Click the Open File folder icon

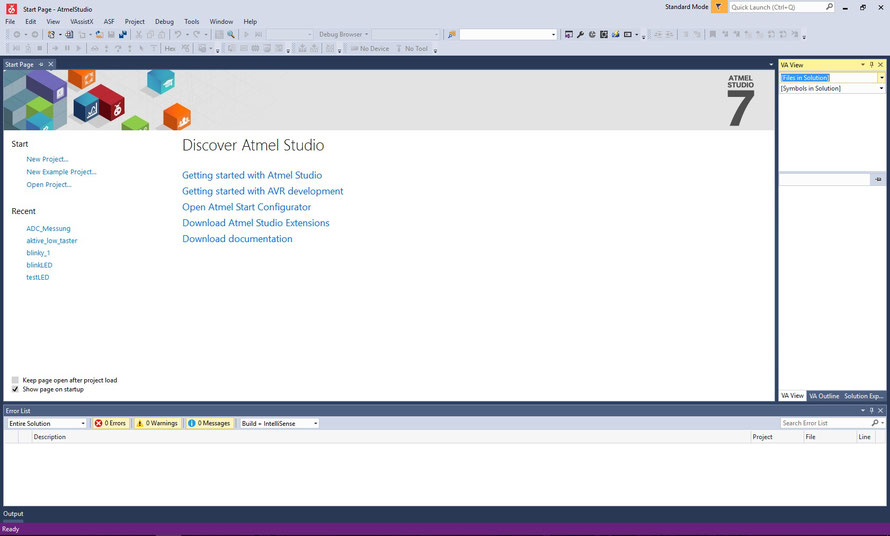99,35
